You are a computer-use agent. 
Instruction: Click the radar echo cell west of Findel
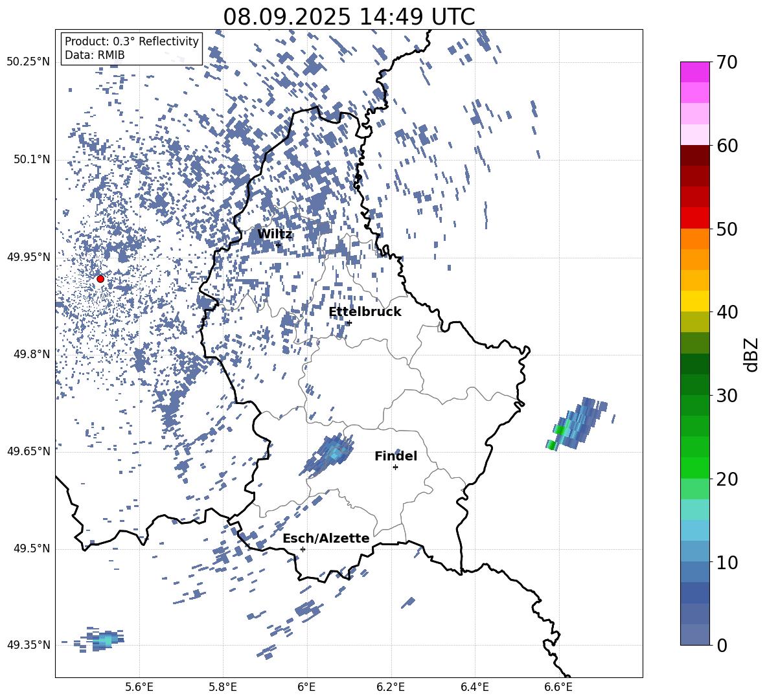(326, 455)
